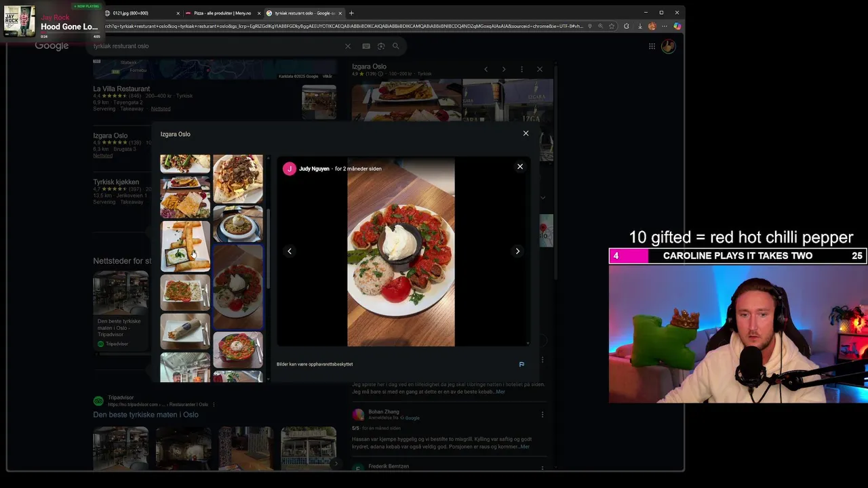Go to next place in side panel
The width and height of the screenshot is (868, 488).
click(x=503, y=69)
